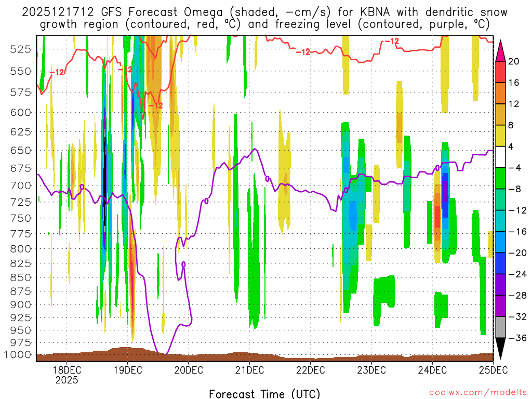
Task: Click the white colorbar swatch between 4 and -4
Action: 500,157
